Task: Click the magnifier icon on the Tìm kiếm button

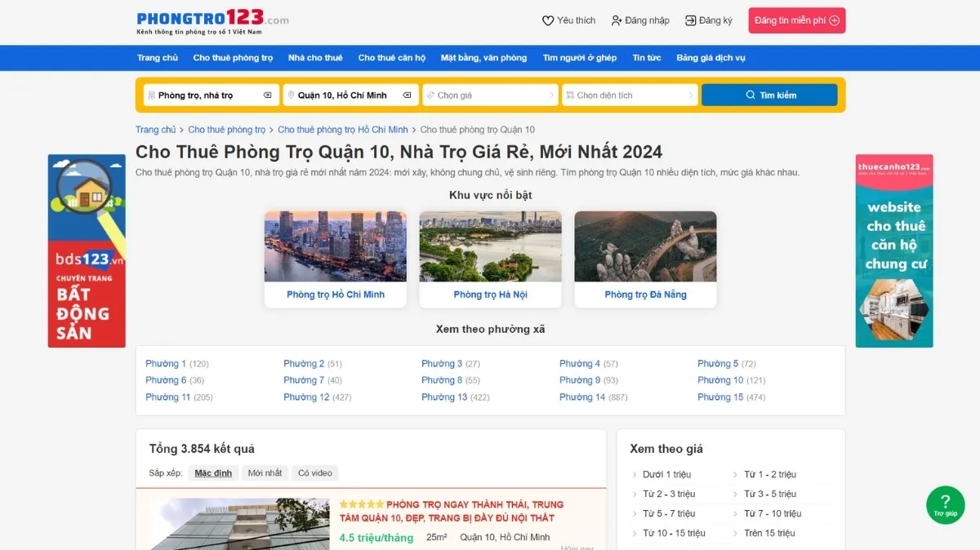Action: (750, 95)
